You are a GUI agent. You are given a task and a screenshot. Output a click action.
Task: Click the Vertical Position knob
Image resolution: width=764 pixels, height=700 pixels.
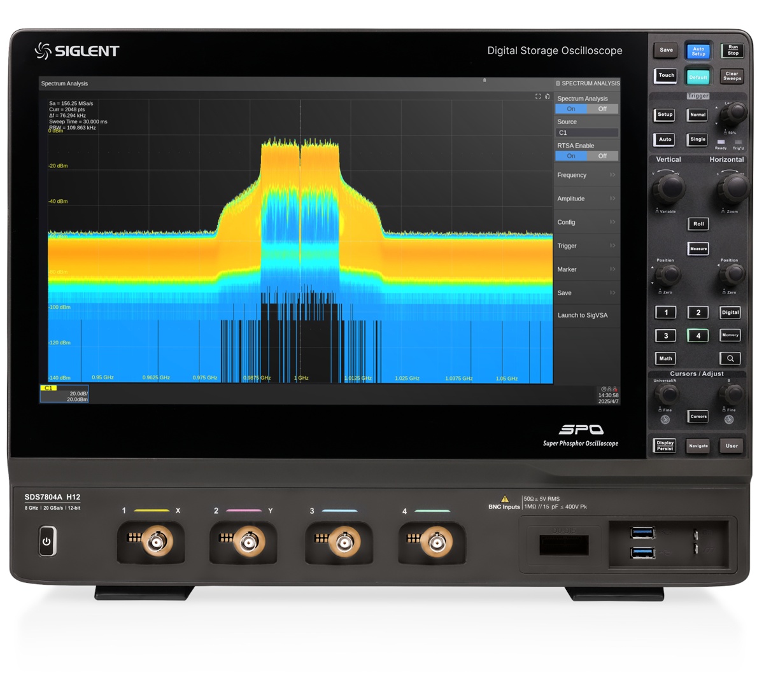(x=668, y=275)
